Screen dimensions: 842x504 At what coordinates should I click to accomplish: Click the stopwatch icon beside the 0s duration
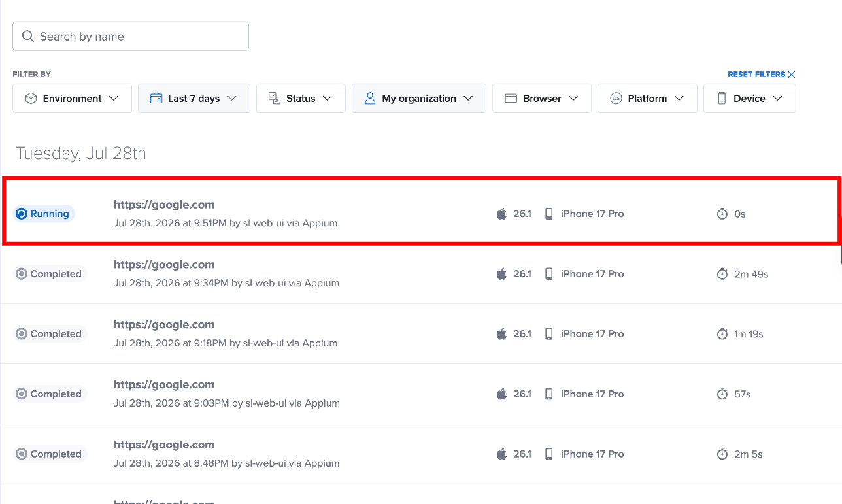tap(722, 214)
